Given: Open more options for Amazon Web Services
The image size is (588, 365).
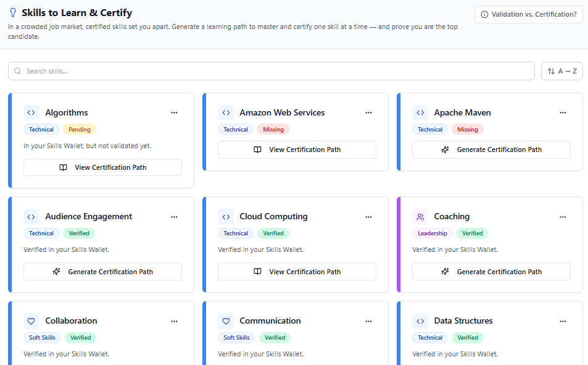Looking at the screenshot, I should [x=368, y=112].
